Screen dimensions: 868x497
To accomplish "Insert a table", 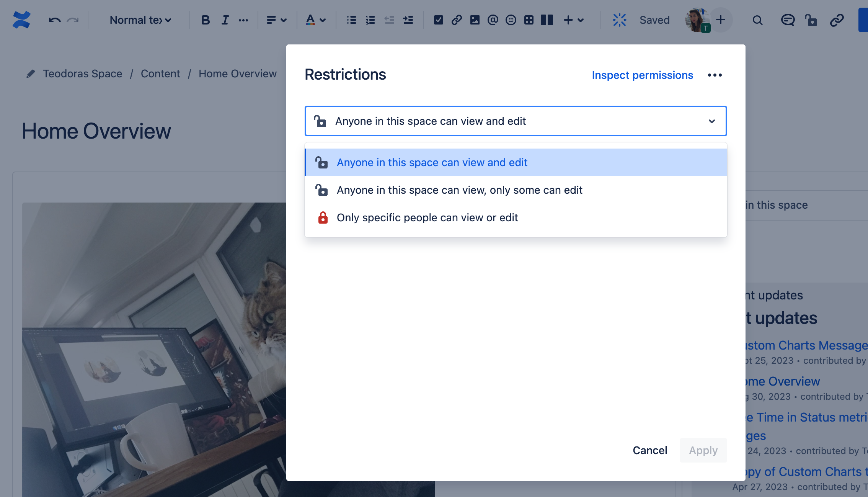I will pyautogui.click(x=529, y=20).
